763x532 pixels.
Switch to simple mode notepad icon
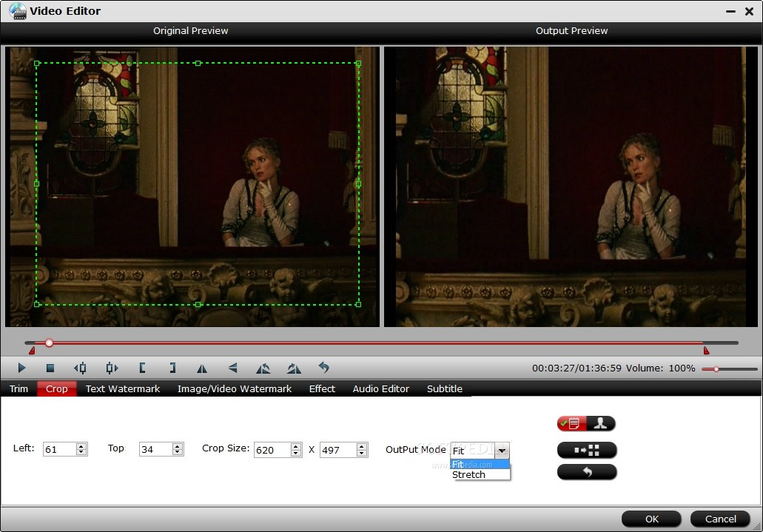(x=572, y=423)
